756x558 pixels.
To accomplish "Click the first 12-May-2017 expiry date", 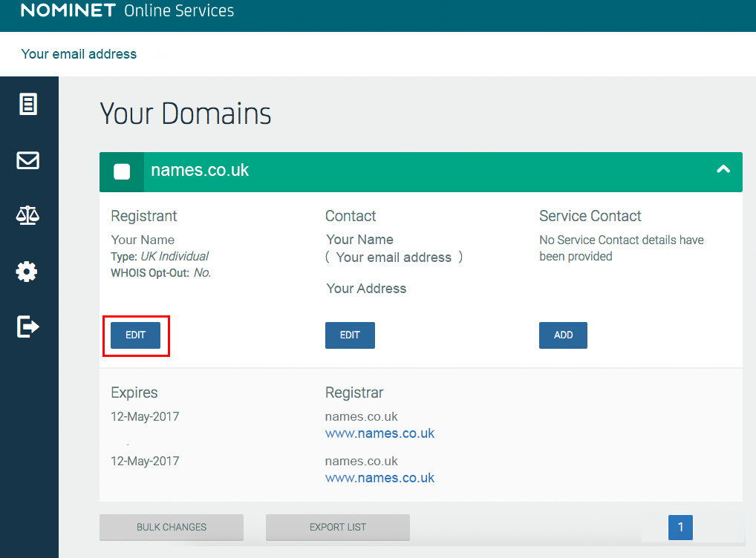I will [x=145, y=416].
